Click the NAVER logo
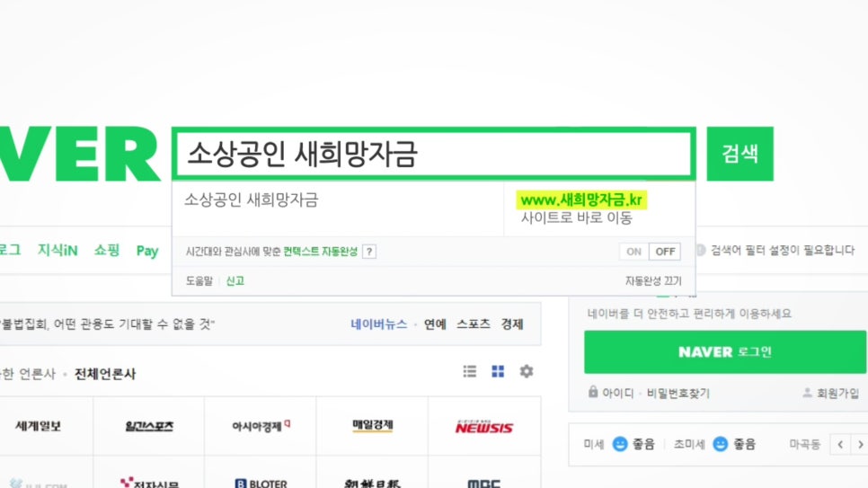The width and height of the screenshot is (868, 488). point(80,154)
